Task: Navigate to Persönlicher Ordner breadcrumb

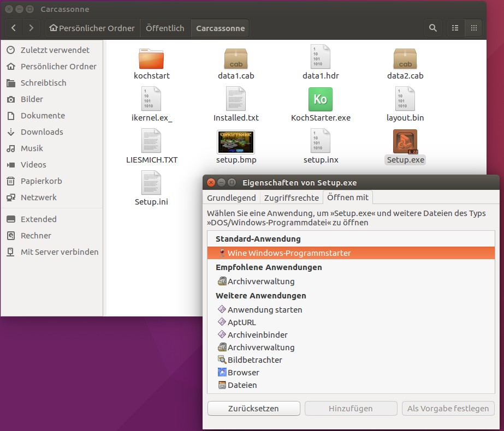Action: [92, 28]
